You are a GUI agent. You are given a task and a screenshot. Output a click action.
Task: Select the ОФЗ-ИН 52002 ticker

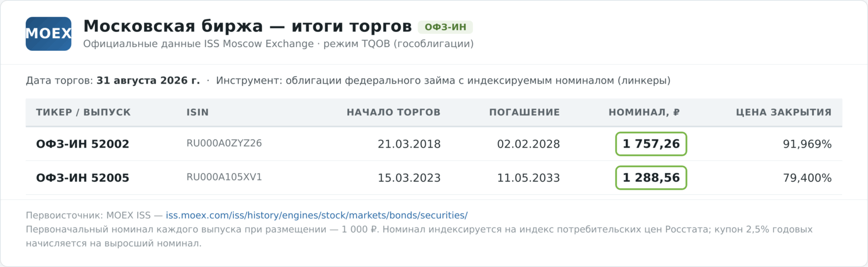click(x=83, y=144)
